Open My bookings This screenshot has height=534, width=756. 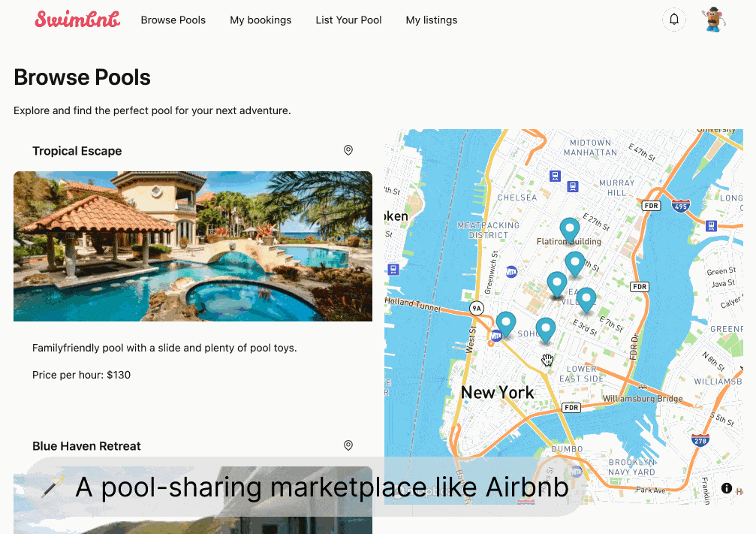[261, 20]
